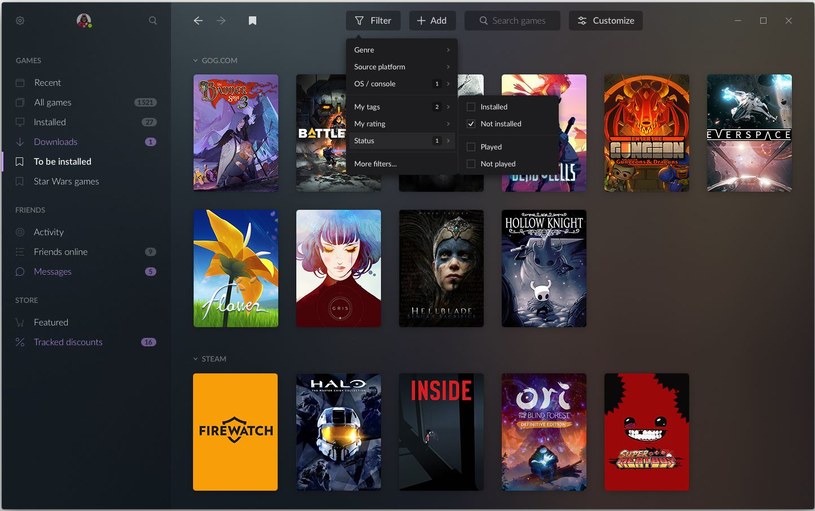Go forward with the right arrow

pos(221,21)
